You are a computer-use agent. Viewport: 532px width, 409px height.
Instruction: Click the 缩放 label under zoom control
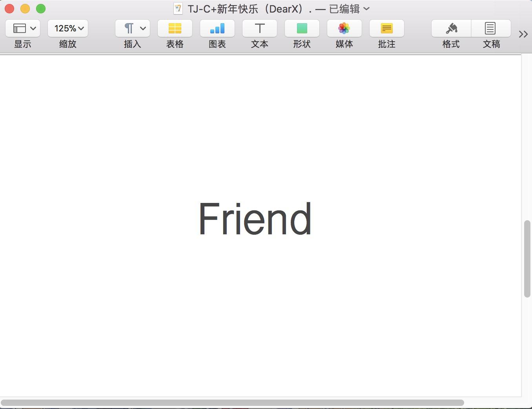(68, 44)
